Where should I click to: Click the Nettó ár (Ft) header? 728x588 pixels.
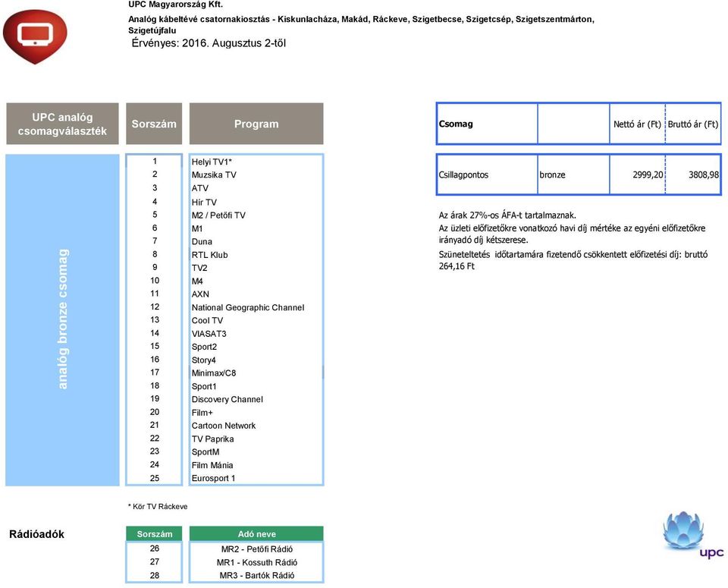(637, 124)
